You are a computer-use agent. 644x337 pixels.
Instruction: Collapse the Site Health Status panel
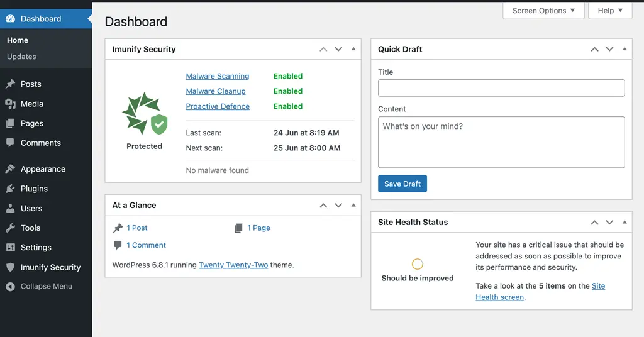click(625, 222)
